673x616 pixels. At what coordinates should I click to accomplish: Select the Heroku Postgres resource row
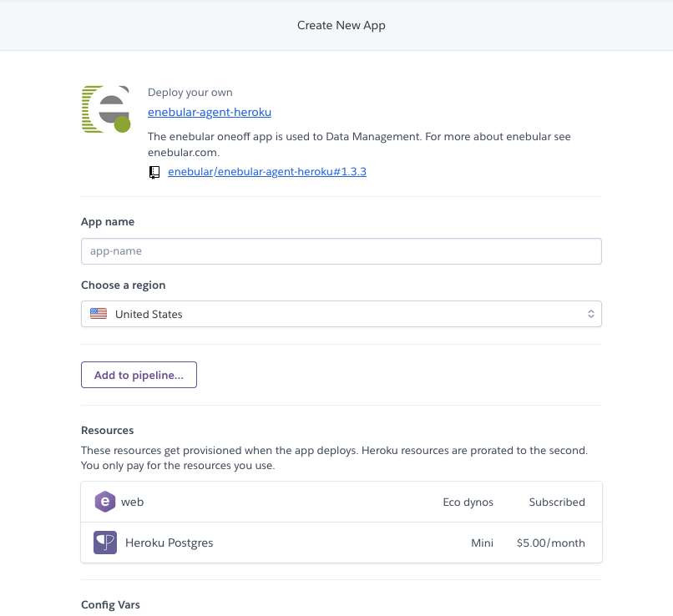pyautogui.click(x=342, y=543)
